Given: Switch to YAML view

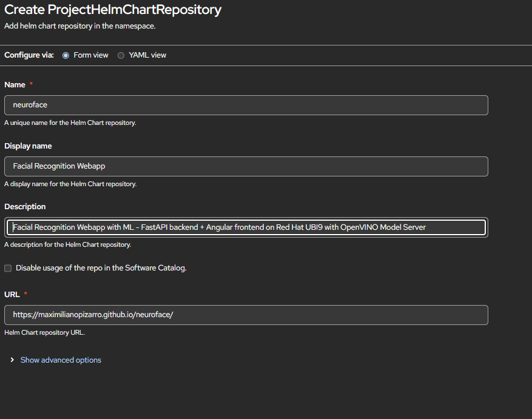Looking at the screenshot, I should [x=121, y=55].
